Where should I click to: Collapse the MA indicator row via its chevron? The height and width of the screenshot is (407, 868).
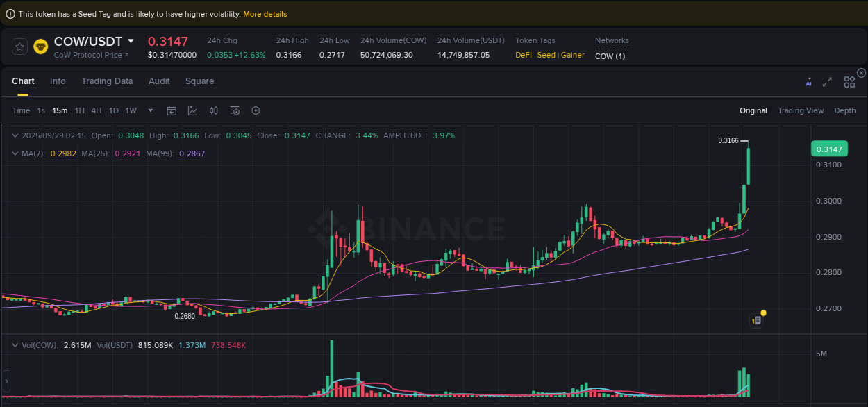pyautogui.click(x=15, y=153)
